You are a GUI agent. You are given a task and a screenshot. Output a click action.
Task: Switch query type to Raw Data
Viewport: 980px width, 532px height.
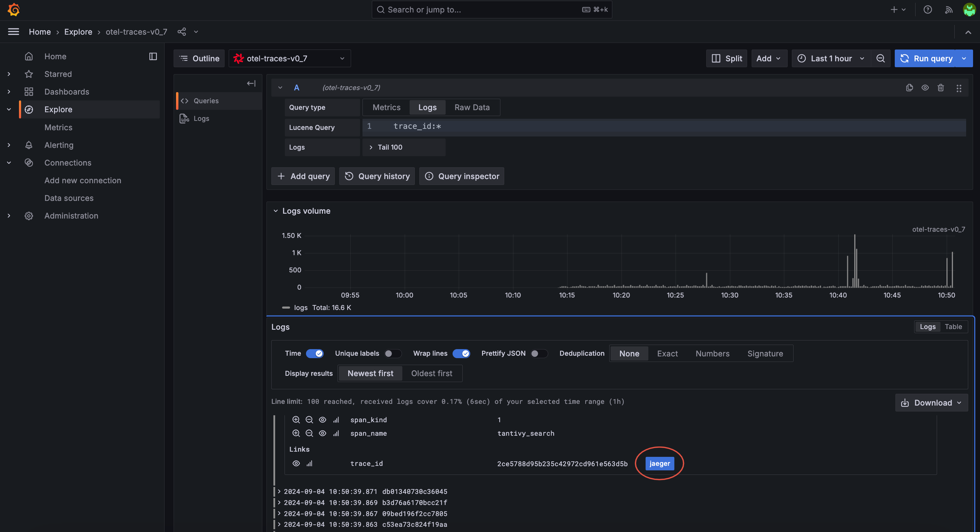click(472, 108)
